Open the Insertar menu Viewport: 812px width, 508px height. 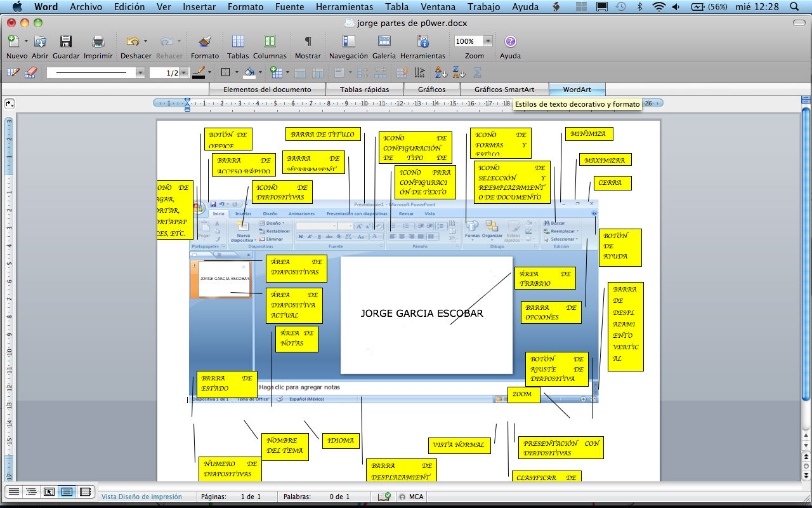click(199, 7)
